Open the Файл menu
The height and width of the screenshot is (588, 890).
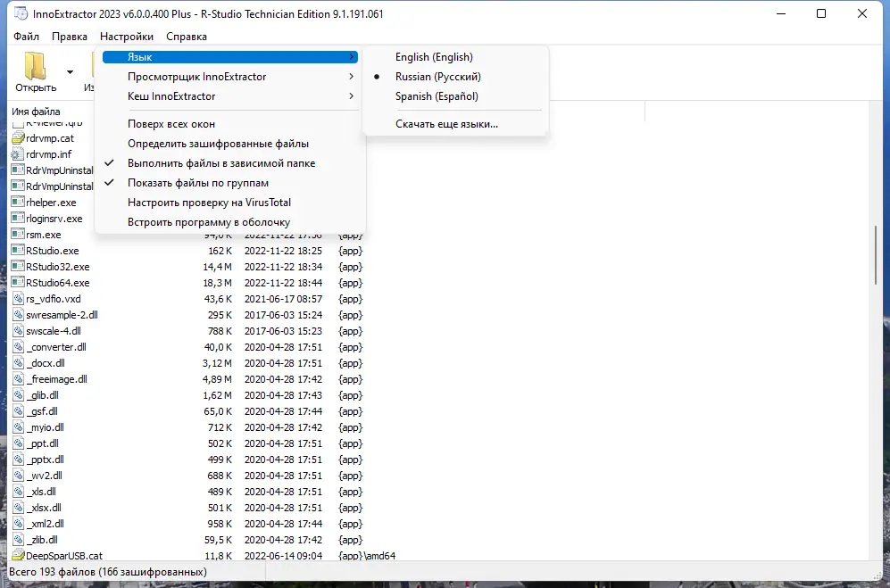click(26, 37)
